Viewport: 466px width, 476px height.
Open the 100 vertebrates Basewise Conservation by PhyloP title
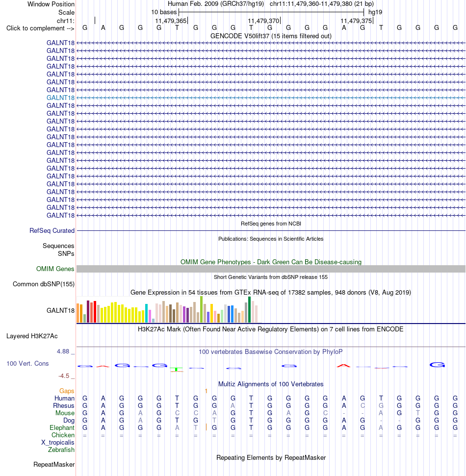coord(271,352)
